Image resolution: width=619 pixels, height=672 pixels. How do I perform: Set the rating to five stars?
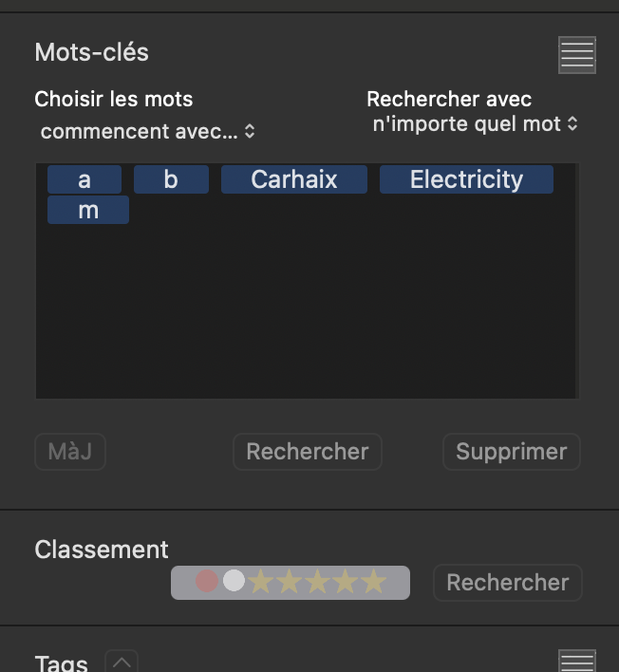(374, 582)
